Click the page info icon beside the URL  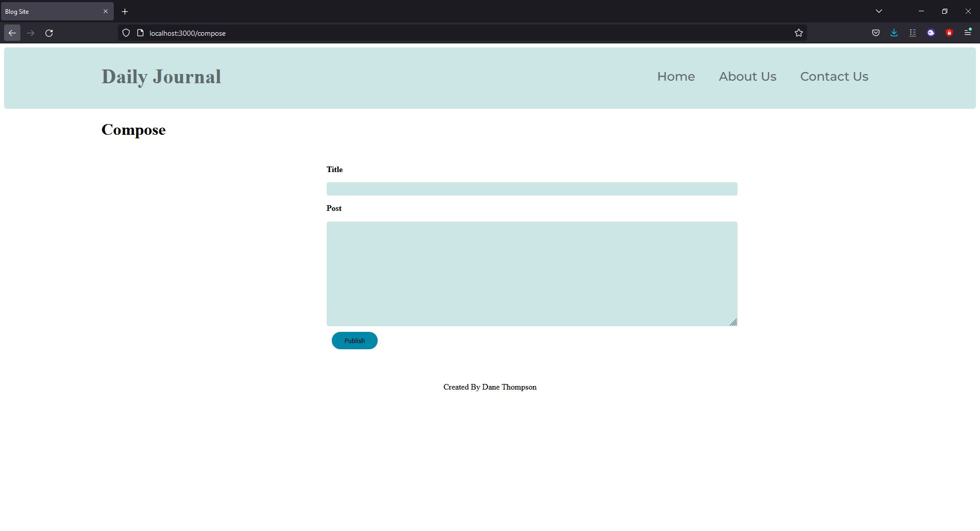[x=140, y=33]
